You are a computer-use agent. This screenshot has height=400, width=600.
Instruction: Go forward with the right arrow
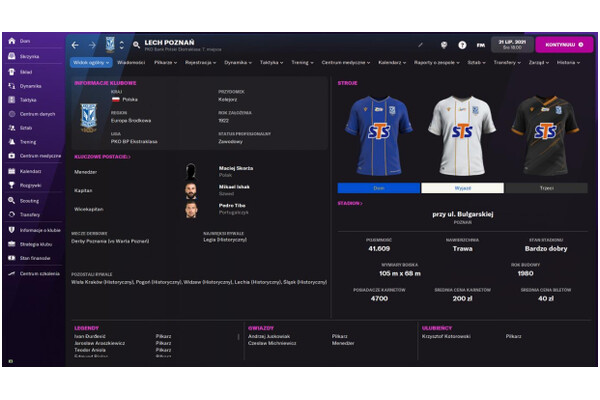click(x=92, y=45)
